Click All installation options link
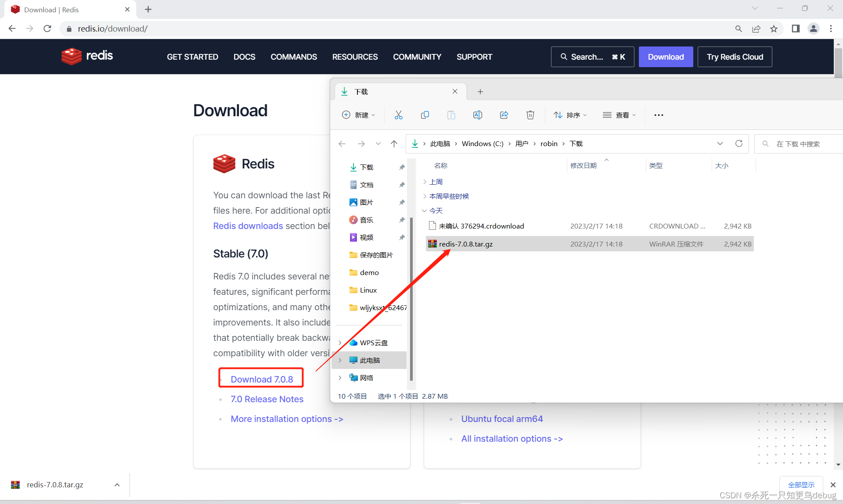 click(512, 439)
